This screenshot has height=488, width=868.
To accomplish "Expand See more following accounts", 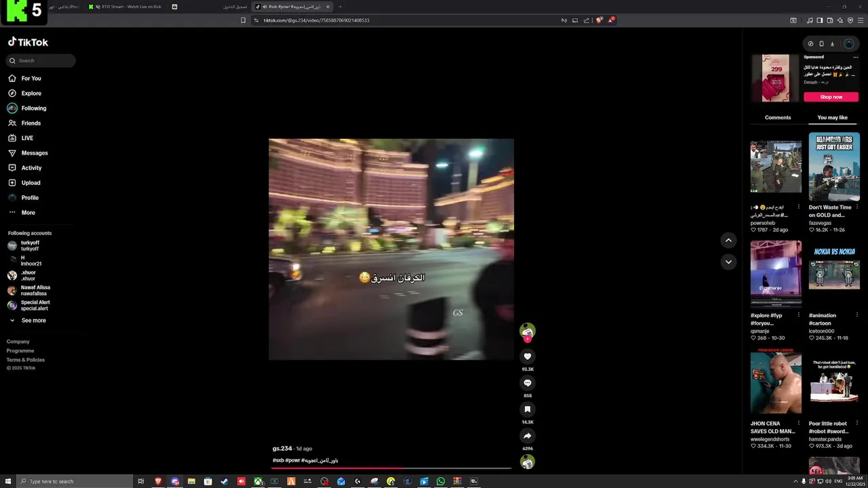I will [x=33, y=321].
